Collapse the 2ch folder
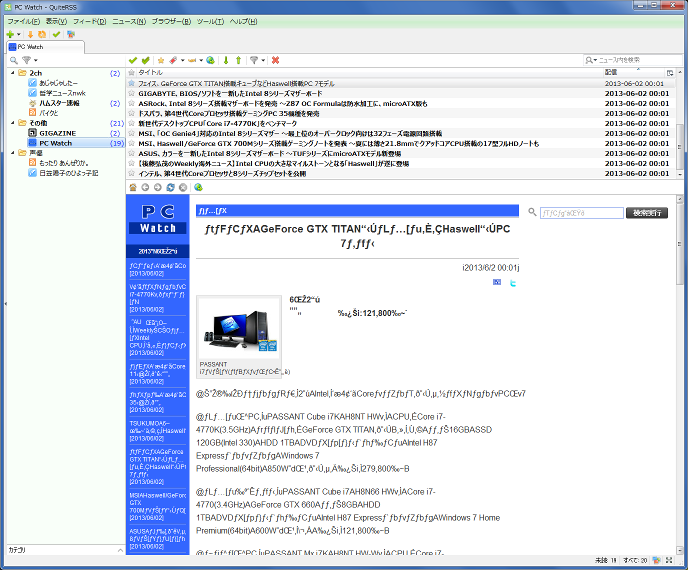The image size is (688, 570). [12, 73]
